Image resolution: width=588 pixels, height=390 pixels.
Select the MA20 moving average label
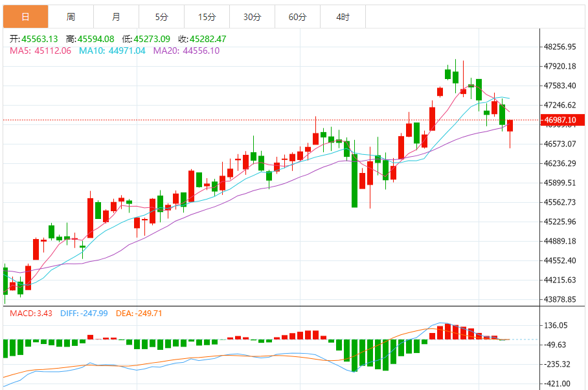186,51
